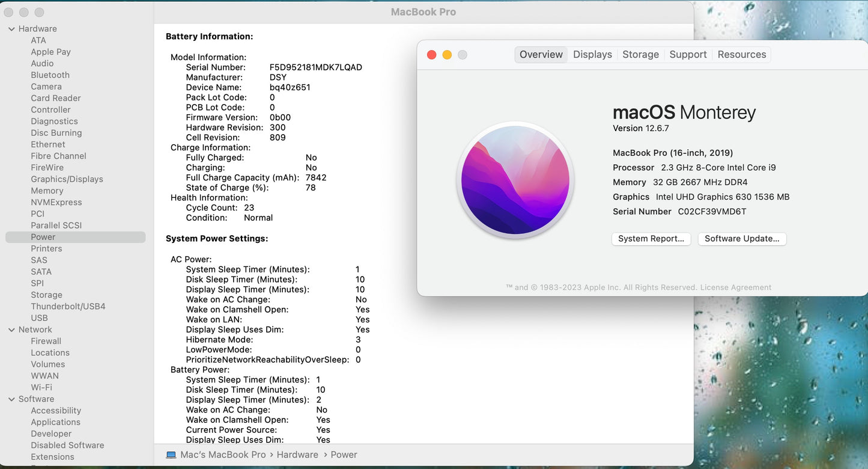This screenshot has width=868, height=469.
Task: Collapse the Network tree group
Action: pyautogui.click(x=11, y=330)
